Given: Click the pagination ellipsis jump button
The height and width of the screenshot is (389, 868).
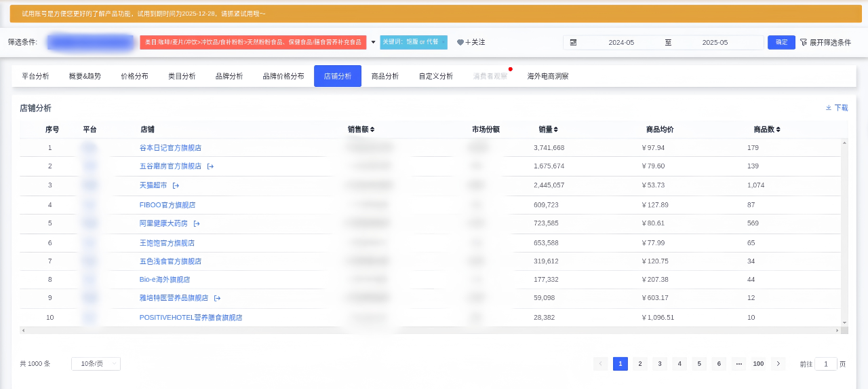Looking at the screenshot, I should [x=738, y=364].
